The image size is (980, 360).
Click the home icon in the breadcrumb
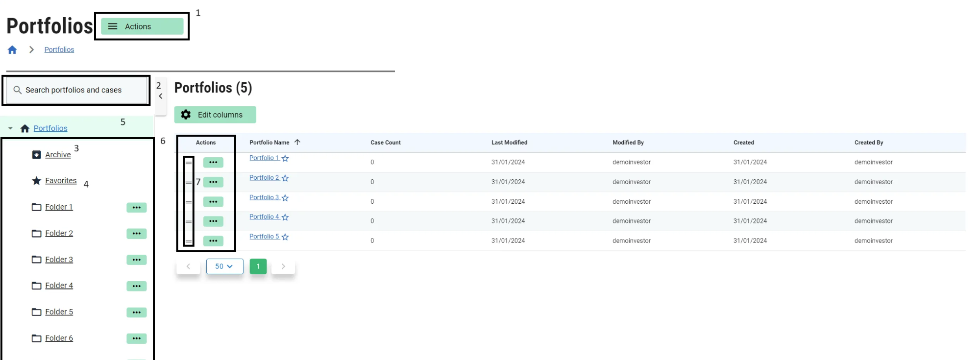tap(12, 50)
